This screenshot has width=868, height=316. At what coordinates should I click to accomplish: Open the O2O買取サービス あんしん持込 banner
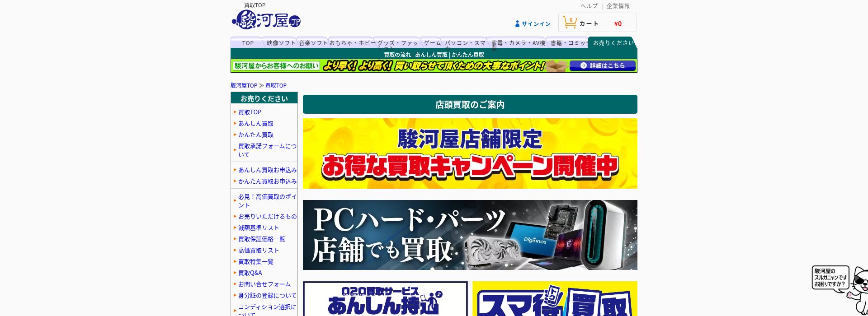385,299
